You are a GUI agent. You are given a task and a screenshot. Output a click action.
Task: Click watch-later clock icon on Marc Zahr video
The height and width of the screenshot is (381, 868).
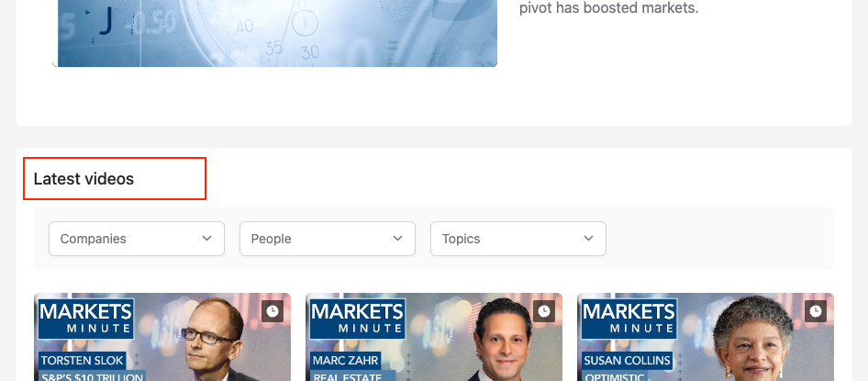coord(543,311)
